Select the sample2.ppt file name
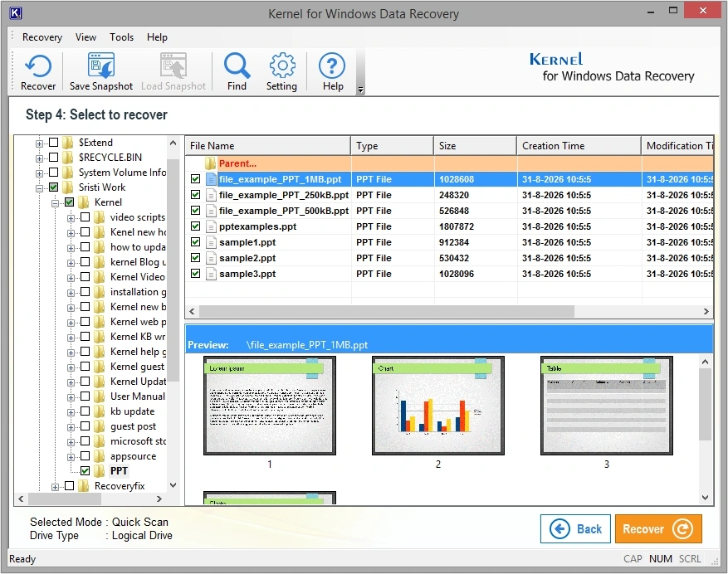The width and height of the screenshot is (728, 574). click(x=247, y=258)
